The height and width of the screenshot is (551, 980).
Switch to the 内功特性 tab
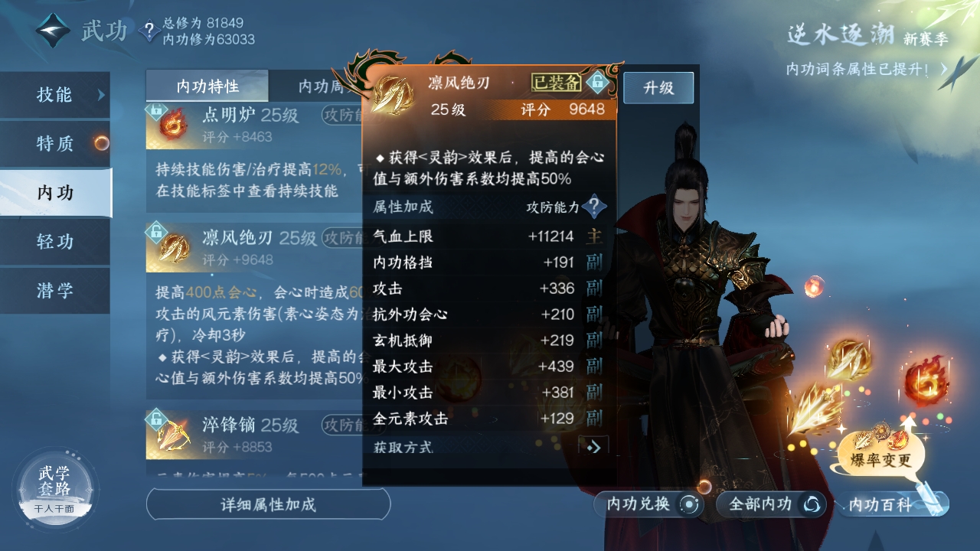tap(207, 86)
